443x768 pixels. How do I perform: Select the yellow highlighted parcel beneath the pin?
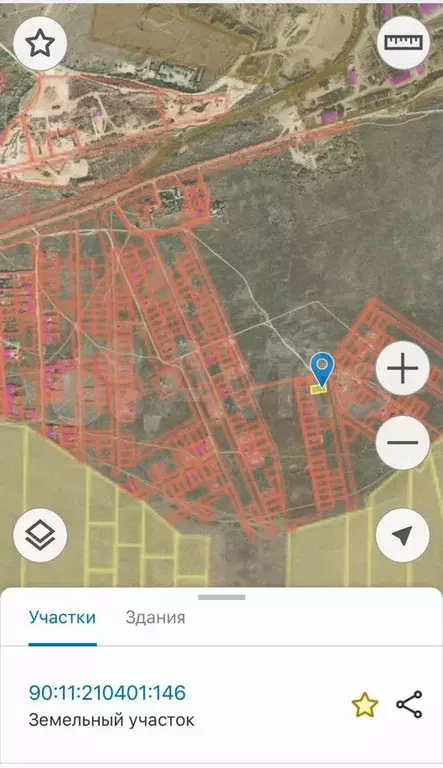319,389
